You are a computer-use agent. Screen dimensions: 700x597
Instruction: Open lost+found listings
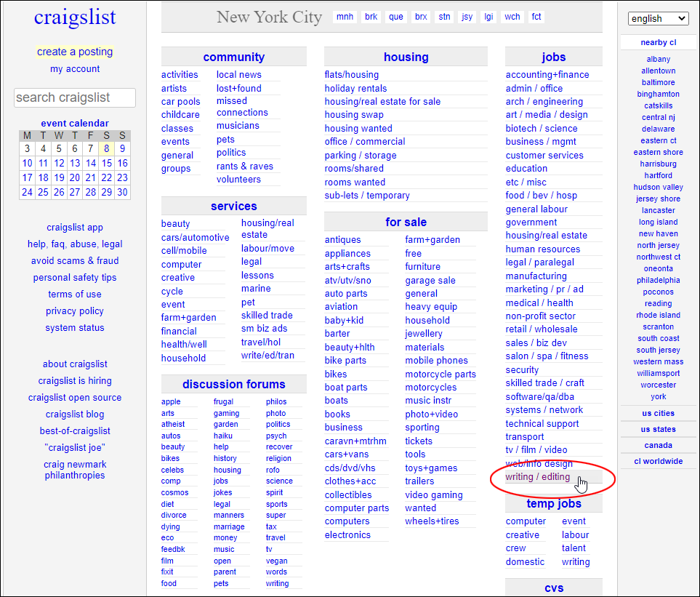[x=239, y=89]
